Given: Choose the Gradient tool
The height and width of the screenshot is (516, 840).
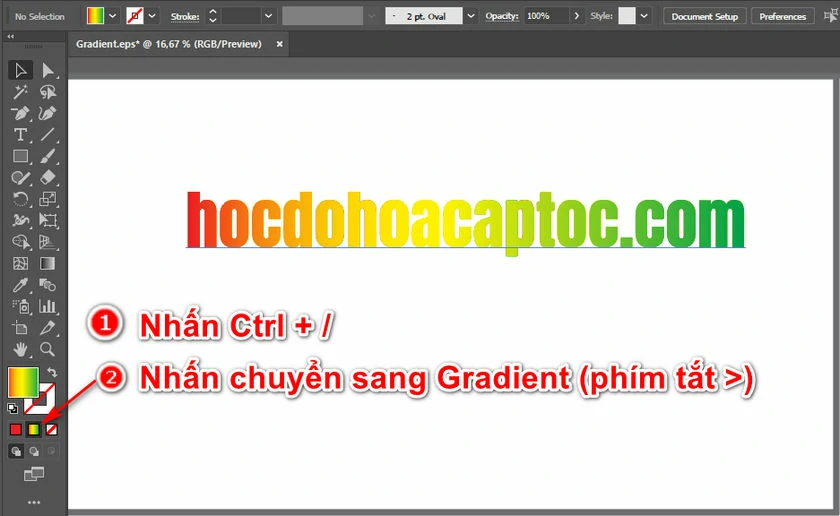Looking at the screenshot, I should pyautogui.click(x=48, y=264).
